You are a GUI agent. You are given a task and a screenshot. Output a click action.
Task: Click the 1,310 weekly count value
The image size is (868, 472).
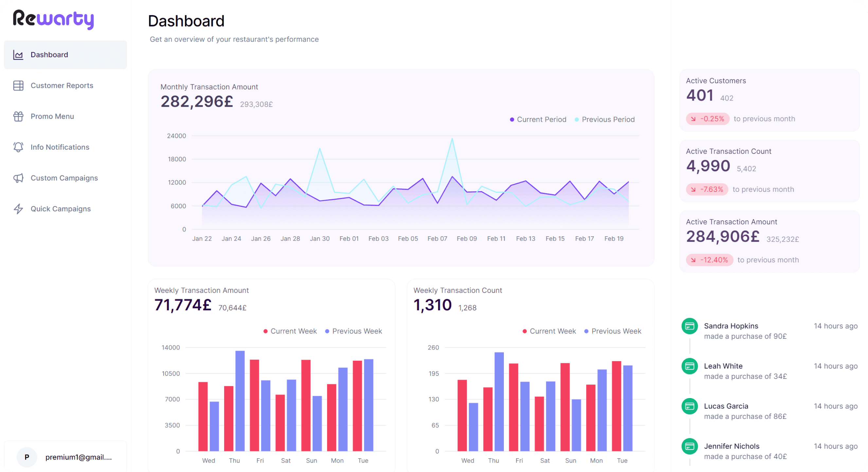coord(433,305)
